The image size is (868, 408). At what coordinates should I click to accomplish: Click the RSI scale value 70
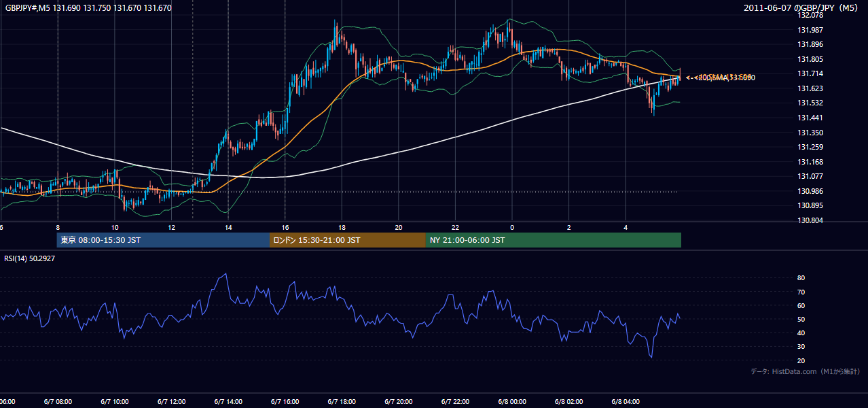point(801,292)
